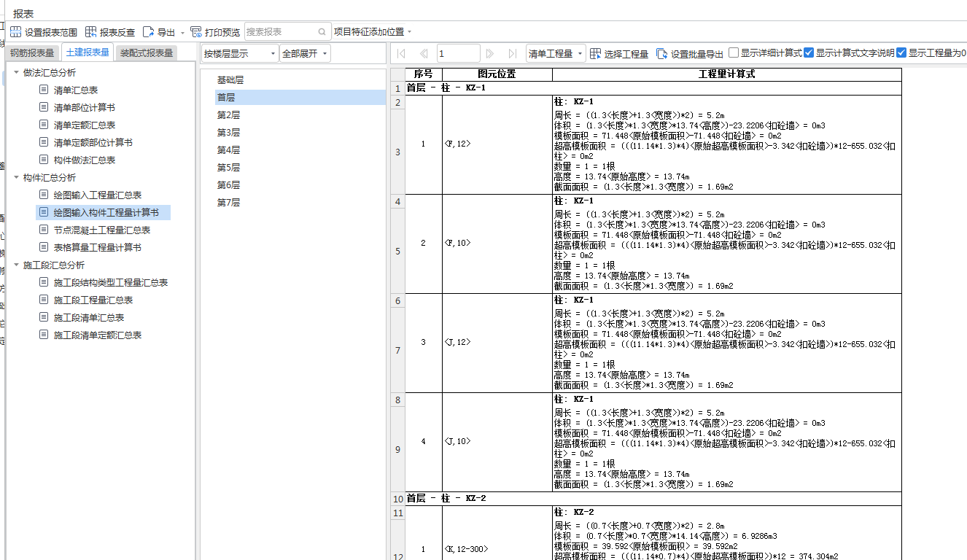Screen dimensions: 967x560
Task: Select 基础层 in floor list
Action: 300,79
